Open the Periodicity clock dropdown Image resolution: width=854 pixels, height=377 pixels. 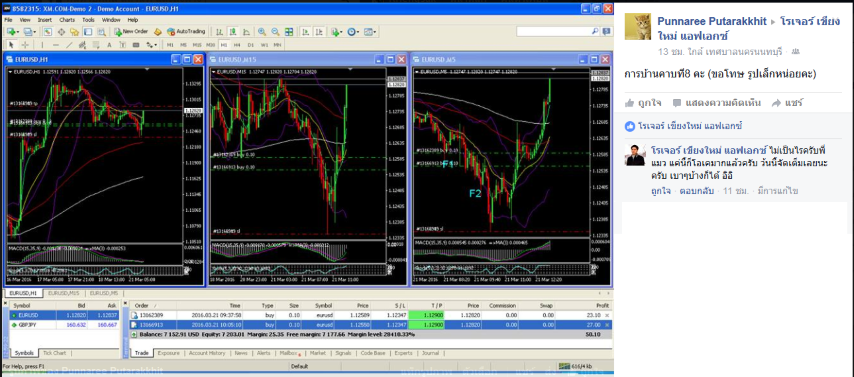click(x=353, y=32)
